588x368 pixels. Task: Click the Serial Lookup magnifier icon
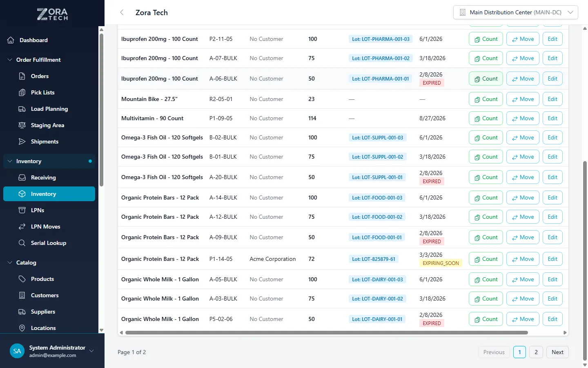pyautogui.click(x=22, y=243)
